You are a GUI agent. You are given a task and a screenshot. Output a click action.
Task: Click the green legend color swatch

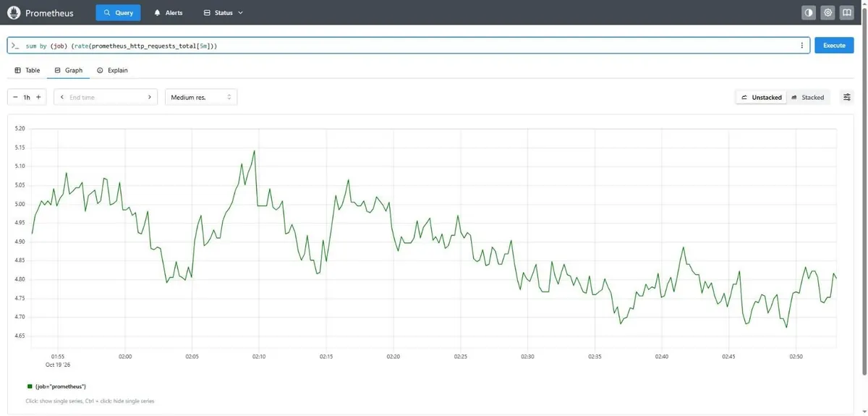pyautogui.click(x=30, y=386)
